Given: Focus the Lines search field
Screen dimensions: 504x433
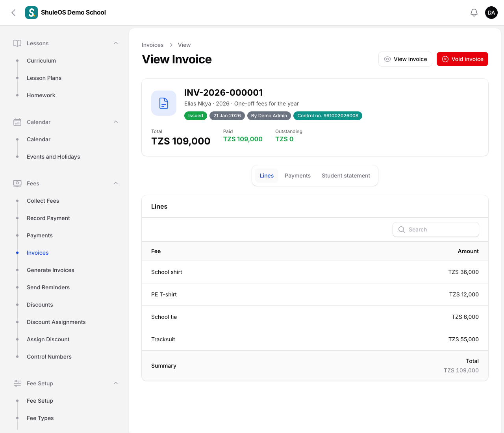Looking at the screenshot, I should 436,229.
